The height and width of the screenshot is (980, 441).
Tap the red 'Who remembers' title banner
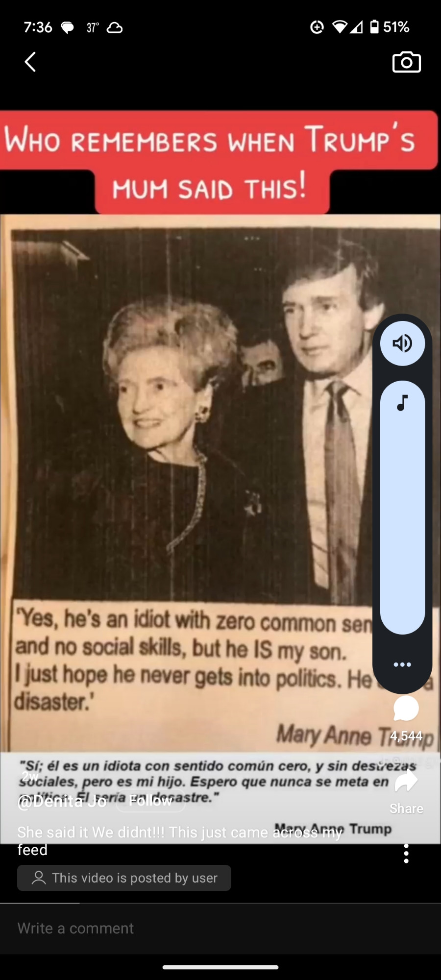(x=218, y=163)
